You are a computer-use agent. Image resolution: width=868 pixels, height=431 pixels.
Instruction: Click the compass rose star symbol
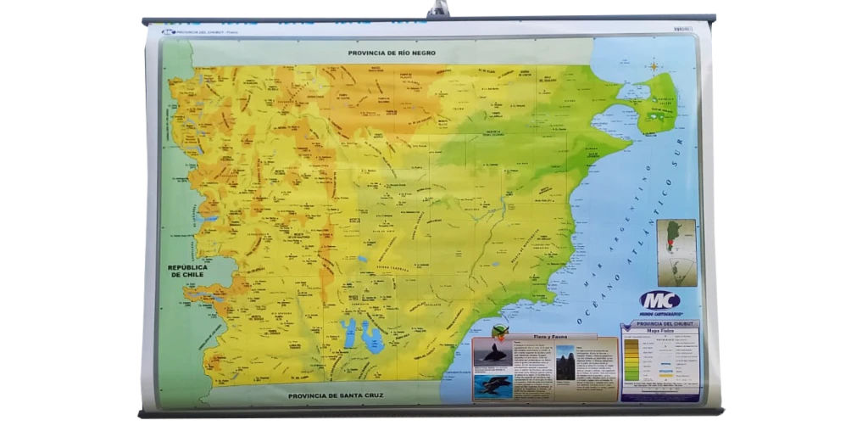click(654, 66)
